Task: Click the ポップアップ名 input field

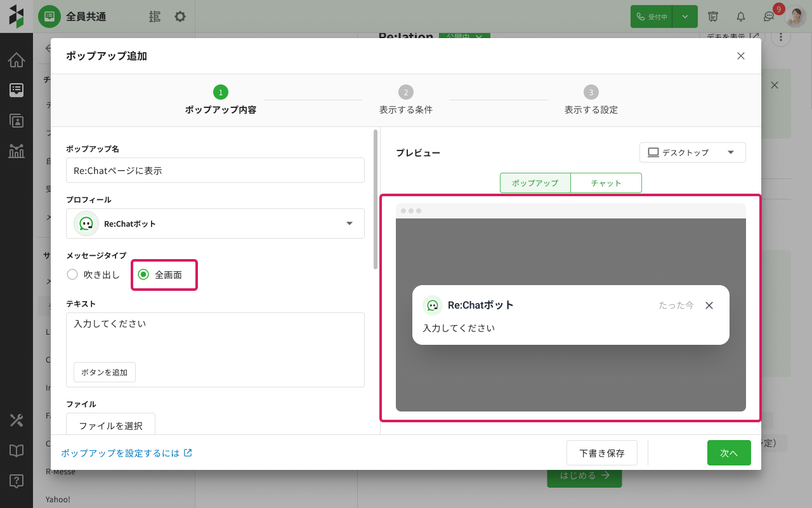Action: point(215,170)
